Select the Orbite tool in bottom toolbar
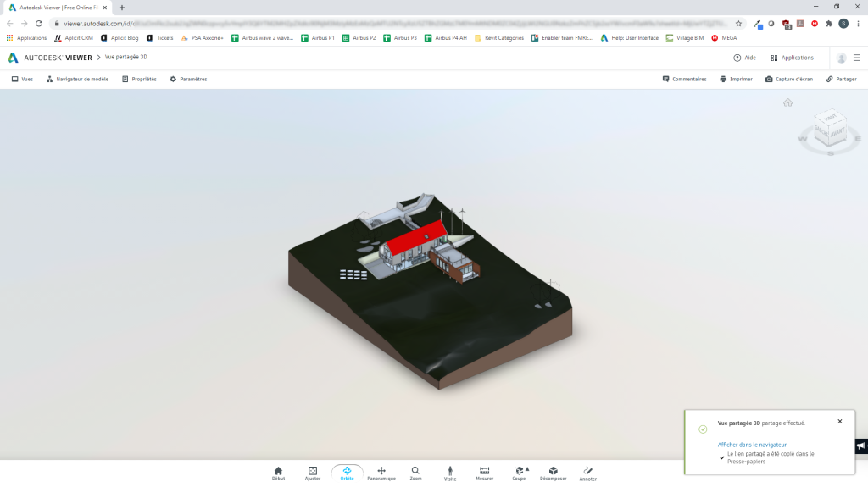This screenshot has width=868, height=487. (347, 473)
